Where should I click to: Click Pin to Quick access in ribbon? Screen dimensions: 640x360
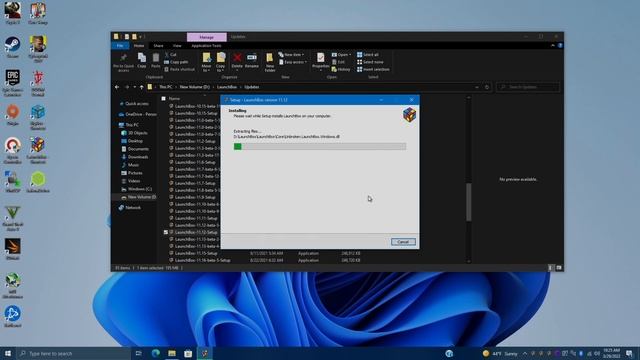point(123,63)
